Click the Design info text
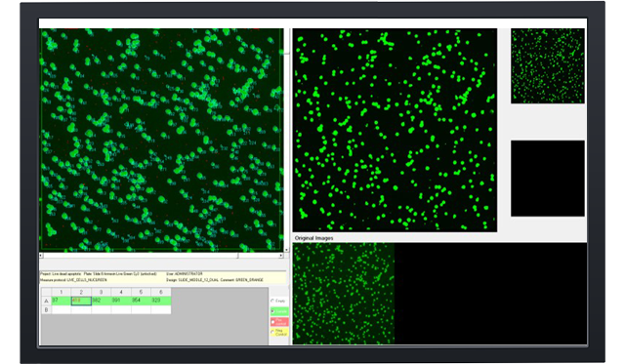 (x=215, y=280)
